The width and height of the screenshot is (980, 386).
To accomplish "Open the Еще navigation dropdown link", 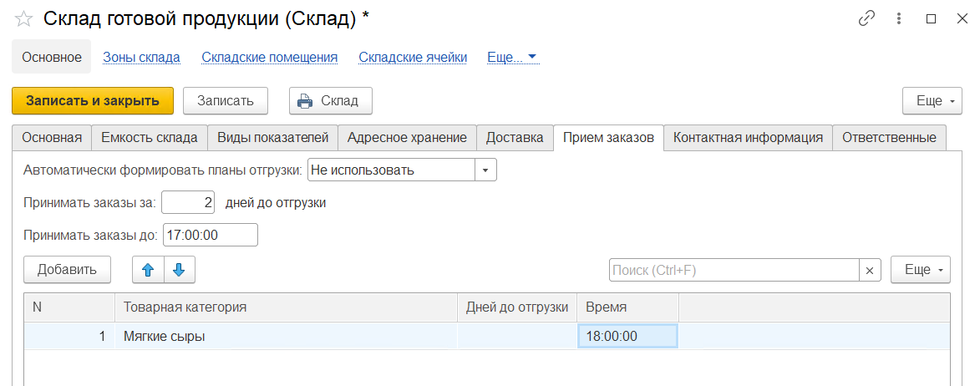I will pyautogui.click(x=512, y=58).
